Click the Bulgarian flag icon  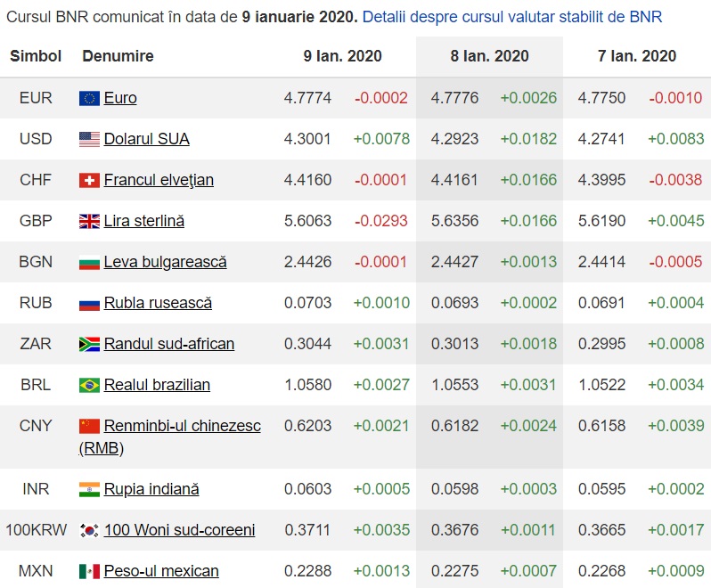click(89, 262)
